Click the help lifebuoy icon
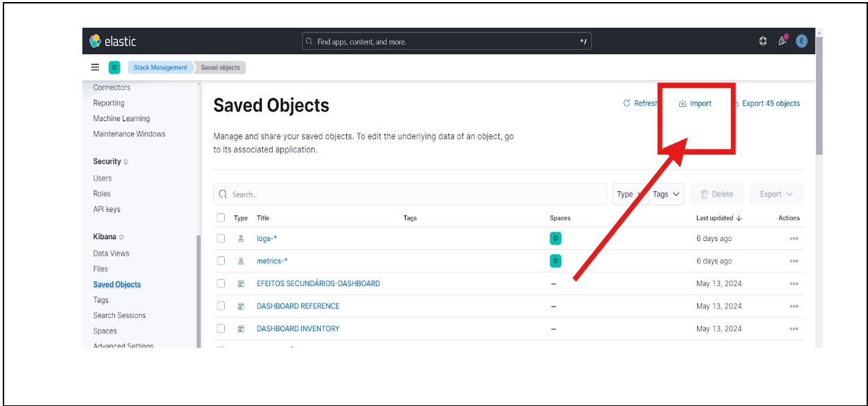Screen dimensions: 868x406 [x=763, y=42]
